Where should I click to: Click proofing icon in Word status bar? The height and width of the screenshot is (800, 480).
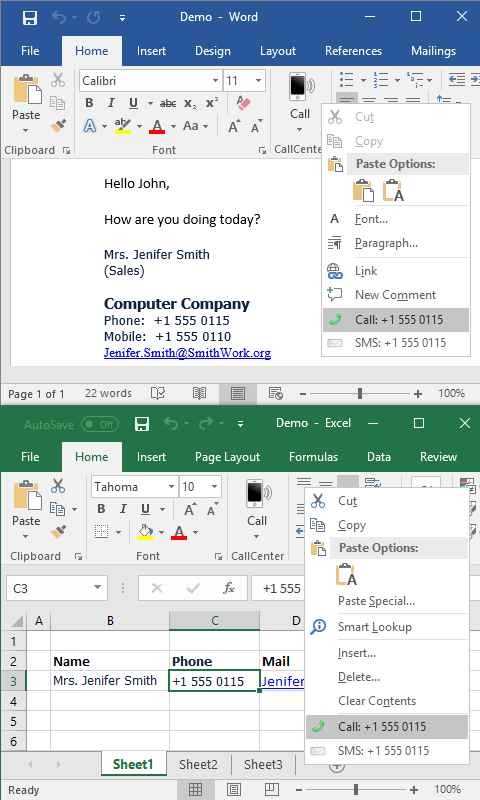158,393
